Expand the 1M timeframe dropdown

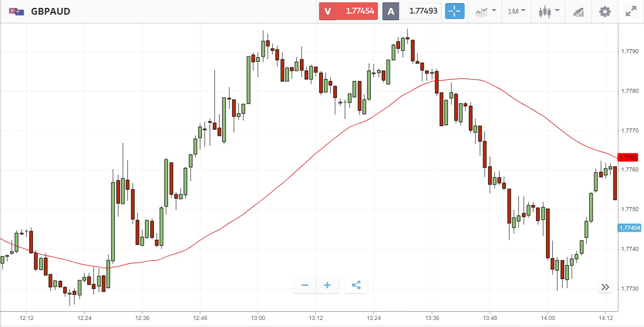tap(516, 11)
